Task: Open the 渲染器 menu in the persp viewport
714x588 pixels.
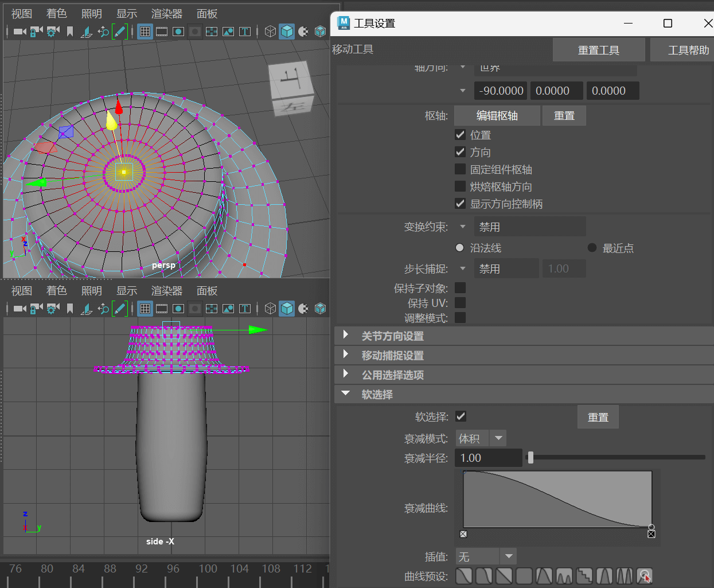Action: click(x=166, y=14)
